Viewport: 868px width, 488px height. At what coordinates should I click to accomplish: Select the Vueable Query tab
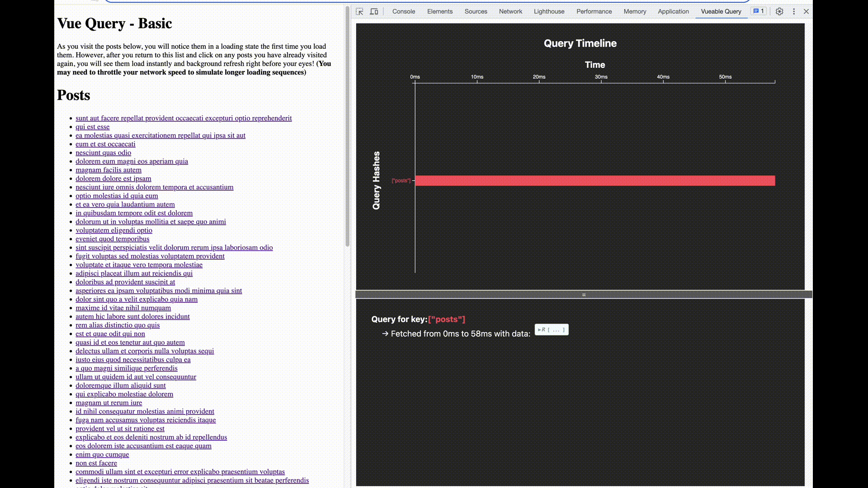[x=721, y=11]
